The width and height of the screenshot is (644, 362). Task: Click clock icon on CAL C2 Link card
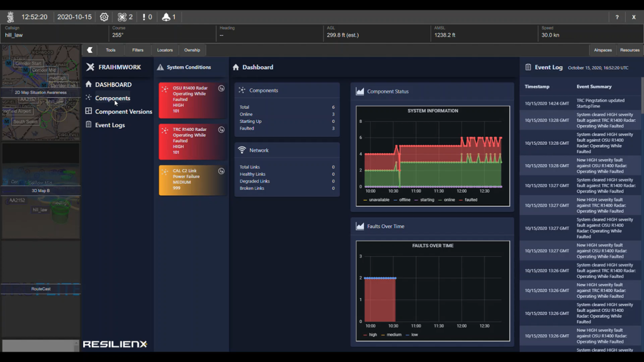click(221, 171)
